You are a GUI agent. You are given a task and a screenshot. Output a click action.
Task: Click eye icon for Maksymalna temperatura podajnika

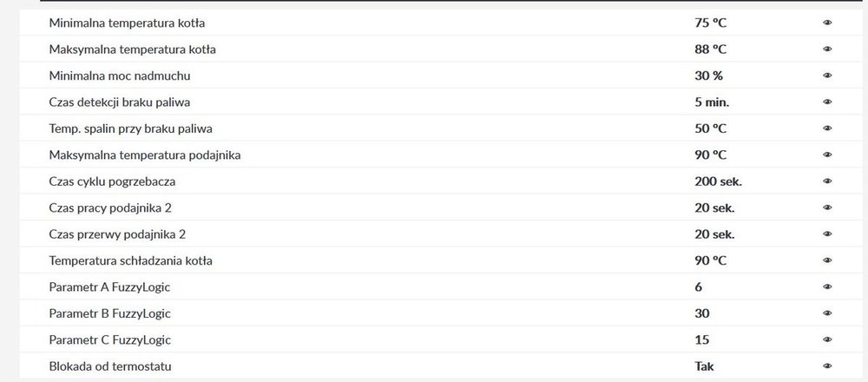[x=827, y=155]
